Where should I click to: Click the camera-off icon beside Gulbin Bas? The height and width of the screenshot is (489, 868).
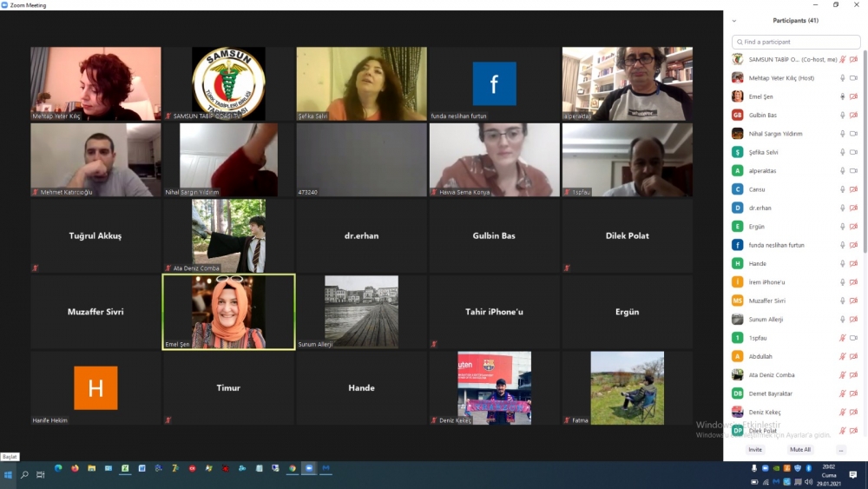click(853, 115)
